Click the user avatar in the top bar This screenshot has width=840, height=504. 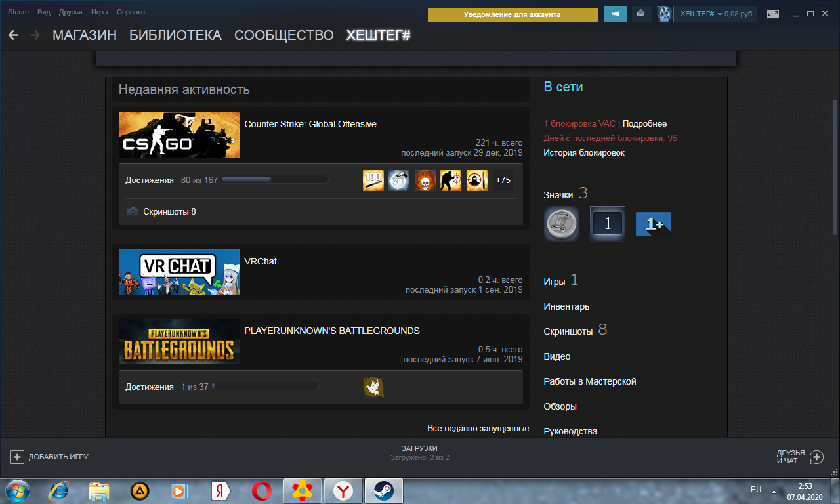click(665, 14)
